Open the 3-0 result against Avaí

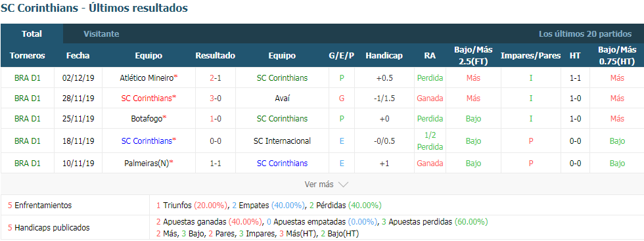click(216, 98)
